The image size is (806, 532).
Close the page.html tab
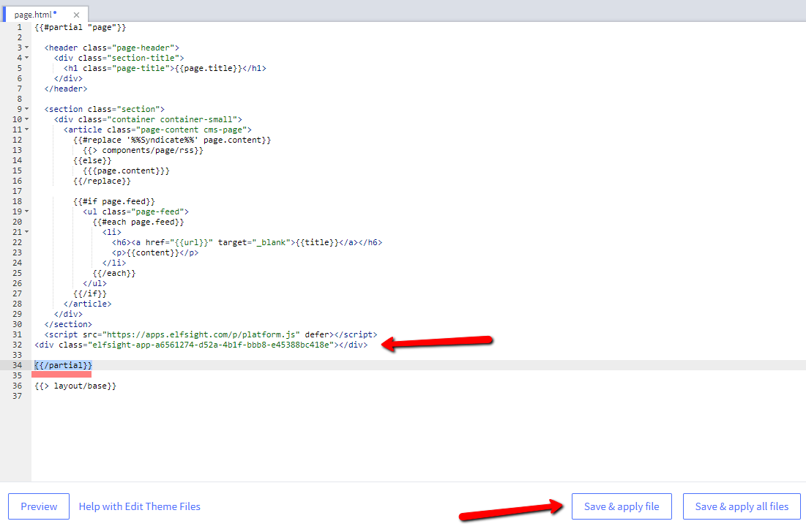pyautogui.click(x=76, y=15)
